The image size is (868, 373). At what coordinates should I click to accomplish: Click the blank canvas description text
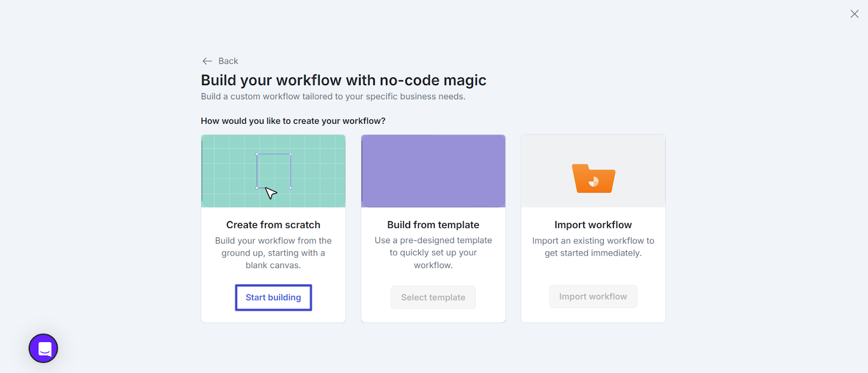[x=273, y=253]
